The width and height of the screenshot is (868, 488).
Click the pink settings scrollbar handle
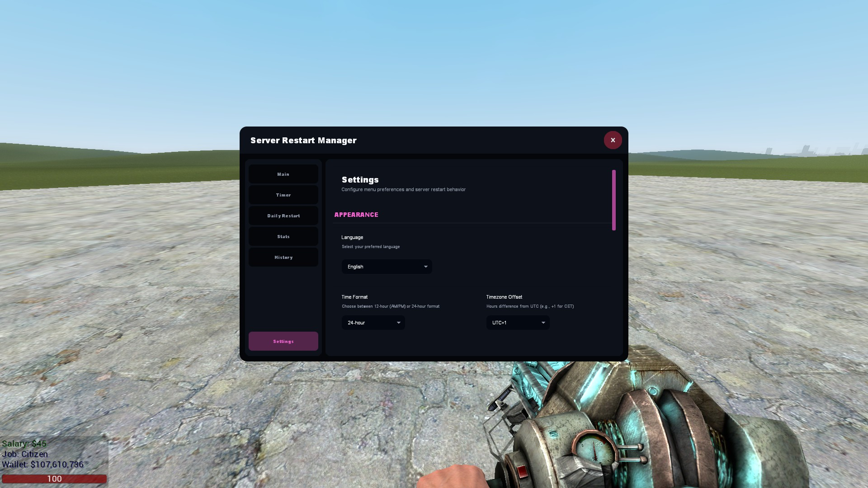tap(614, 200)
